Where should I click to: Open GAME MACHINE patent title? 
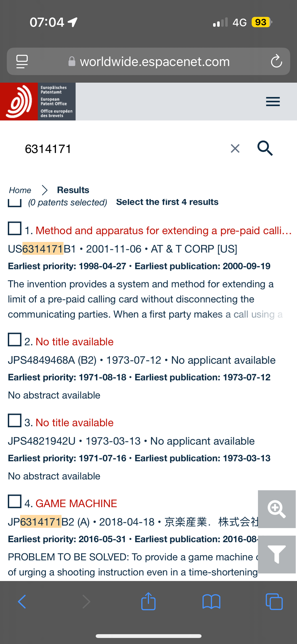(76, 503)
